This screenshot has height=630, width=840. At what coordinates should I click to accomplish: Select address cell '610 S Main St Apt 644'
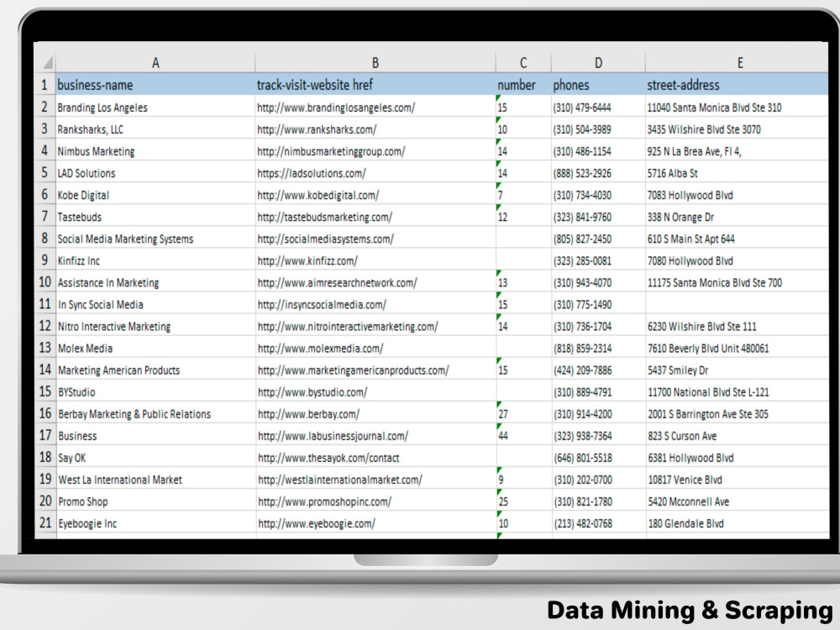click(x=738, y=239)
